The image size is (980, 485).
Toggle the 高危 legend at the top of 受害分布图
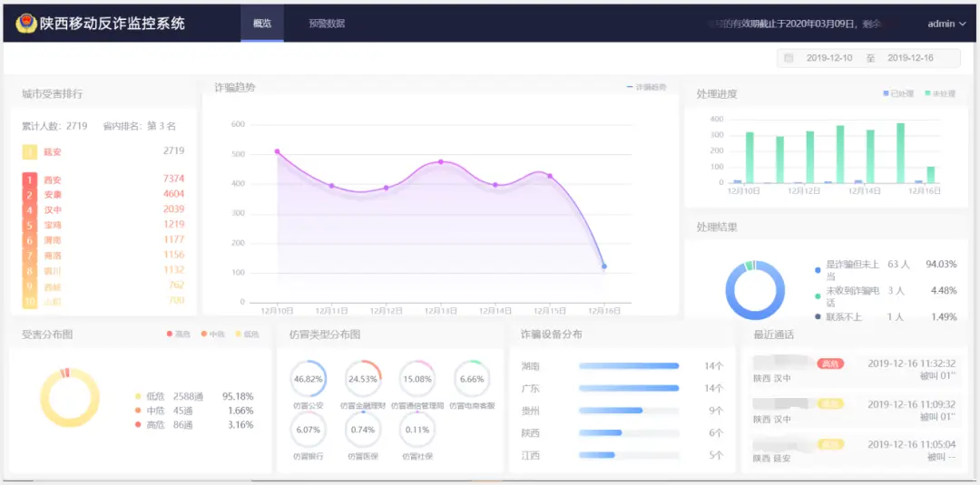pyautogui.click(x=179, y=335)
